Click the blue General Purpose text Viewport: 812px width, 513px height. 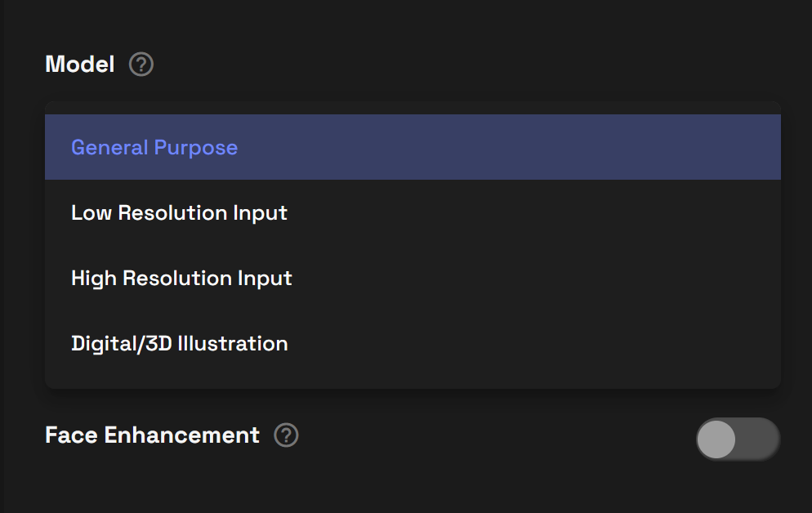(x=154, y=148)
